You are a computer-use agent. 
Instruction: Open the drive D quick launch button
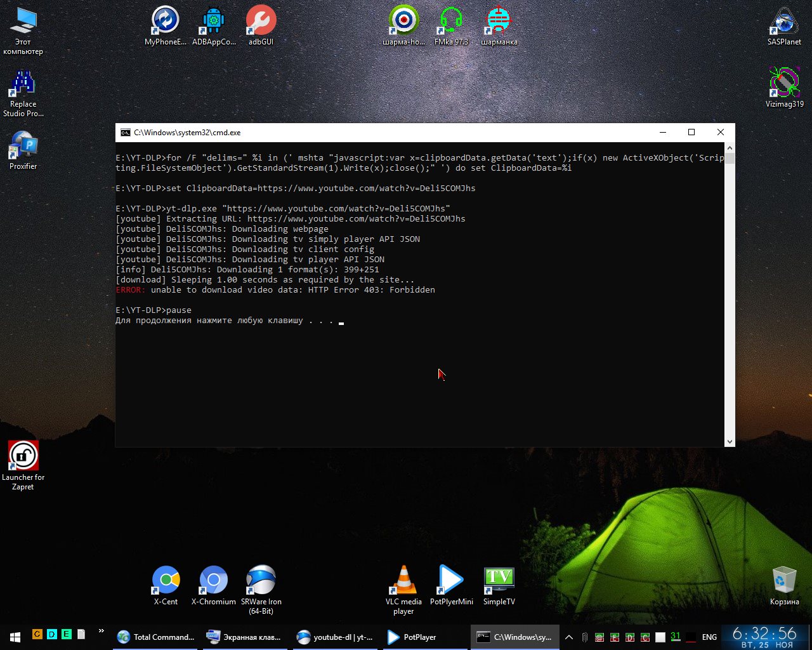pos(51,634)
